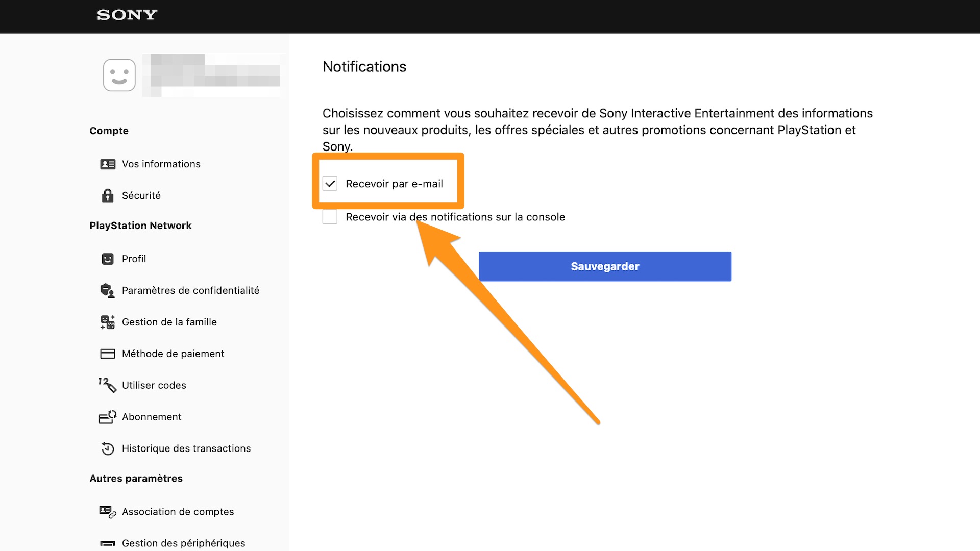Enable notifications sur la console checkbox
This screenshot has height=551, width=980.
coord(330,217)
